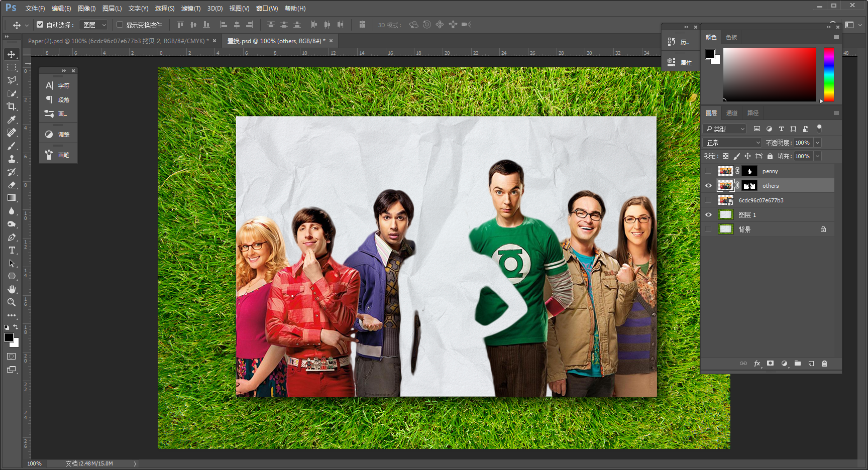Select the Blur tool
This screenshot has width=868, height=470.
[x=12, y=211]
